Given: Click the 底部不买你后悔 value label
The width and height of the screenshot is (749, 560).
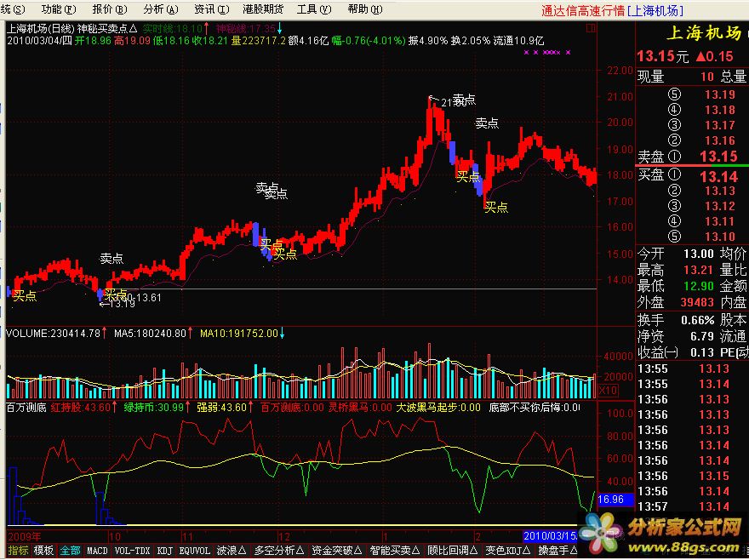Looking at the screenshot, I should tap(534, 408).
